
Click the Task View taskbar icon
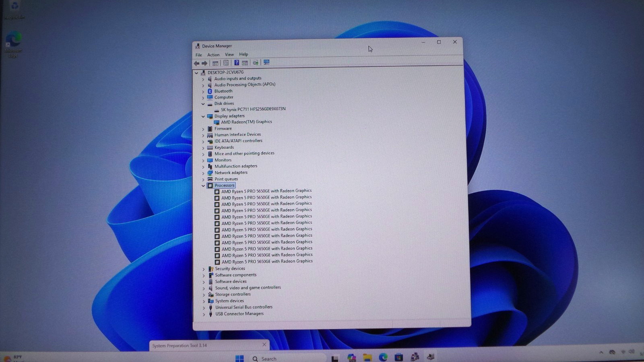click(335, 358)
